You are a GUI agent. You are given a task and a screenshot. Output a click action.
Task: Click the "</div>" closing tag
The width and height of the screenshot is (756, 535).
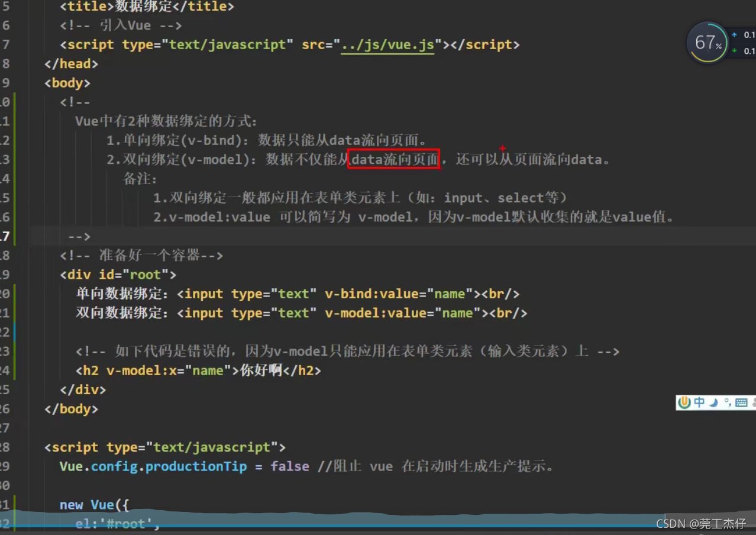tap(83, 389)
